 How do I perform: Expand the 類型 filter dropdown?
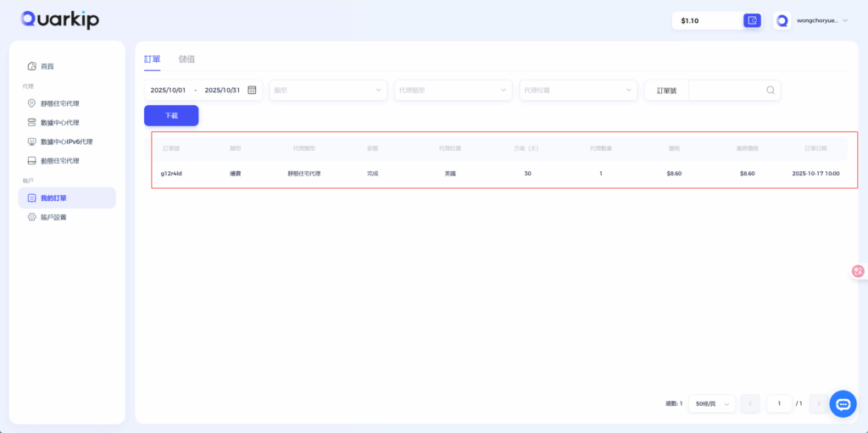tap(328, 90)
